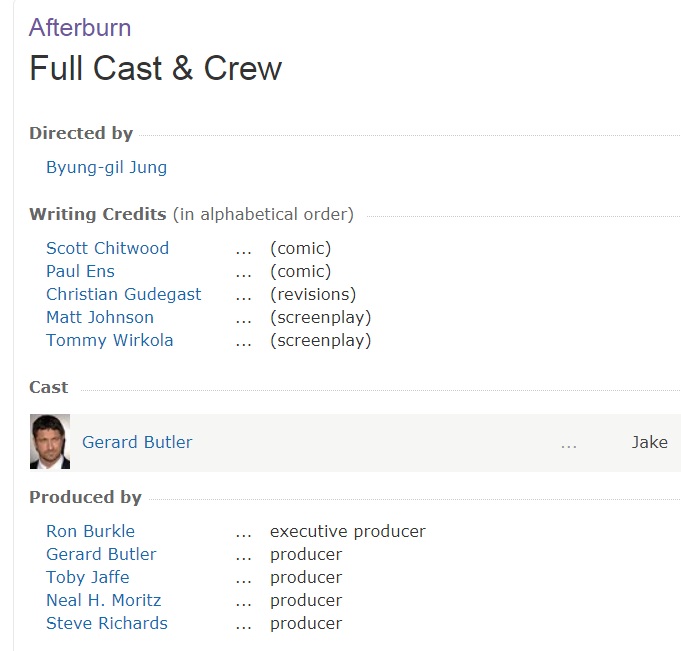Click the Produced by section header
Viewport: 681px width, 651px height.
click(85, 497)
